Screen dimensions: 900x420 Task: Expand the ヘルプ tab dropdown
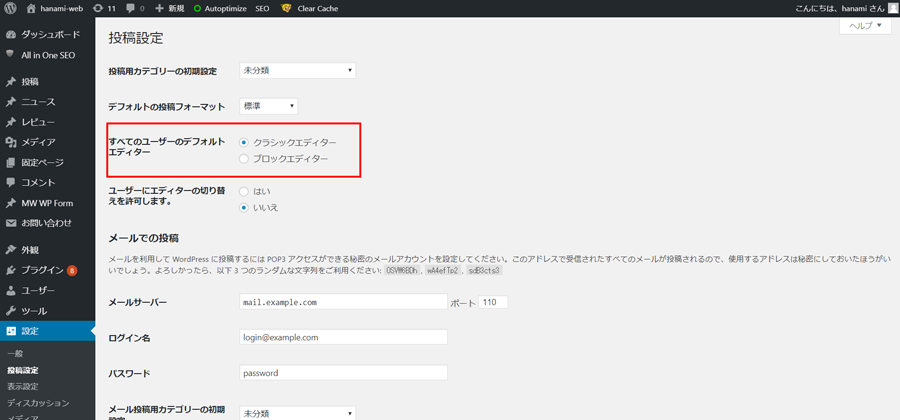864,26
